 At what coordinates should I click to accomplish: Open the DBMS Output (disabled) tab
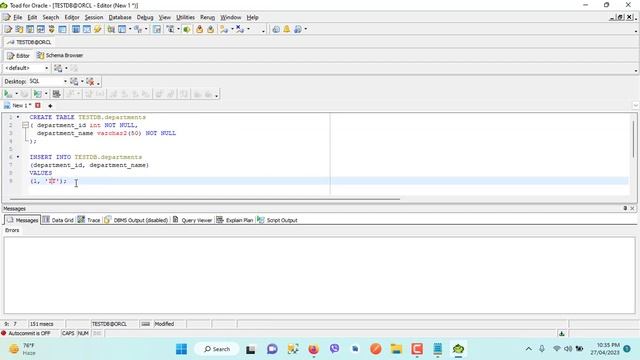click(x=136, y=220)
